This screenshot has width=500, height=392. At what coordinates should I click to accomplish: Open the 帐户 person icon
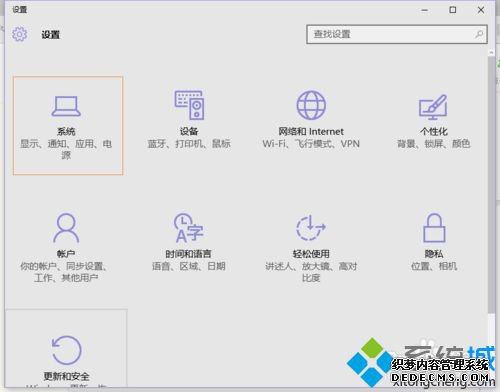tap(66, 228)
